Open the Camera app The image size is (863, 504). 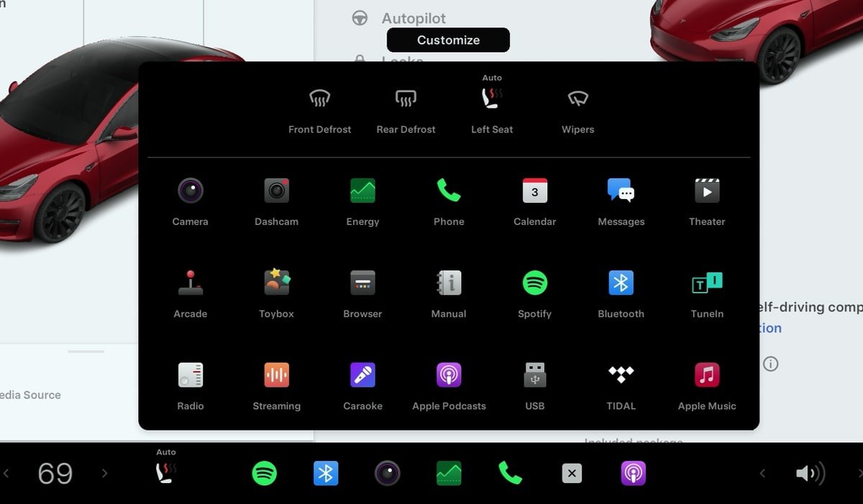pyautogui.click(x=191, y=202)
